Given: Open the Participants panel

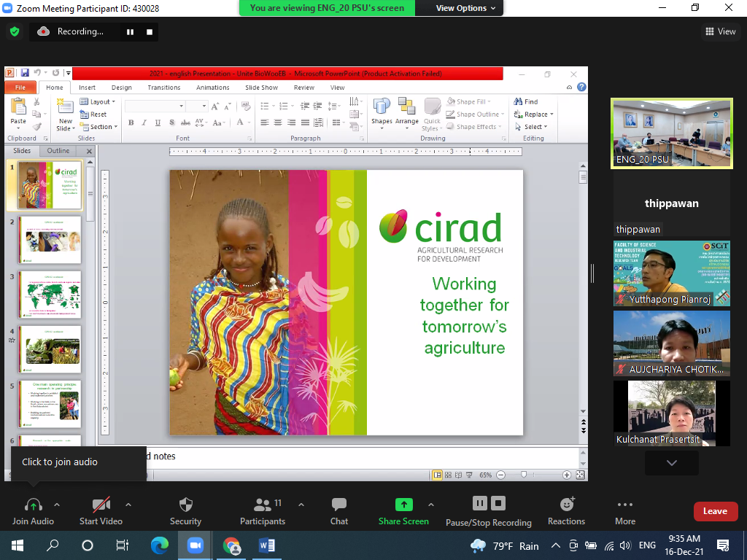Looking at the screenshot, I should (x=262, y=511).
